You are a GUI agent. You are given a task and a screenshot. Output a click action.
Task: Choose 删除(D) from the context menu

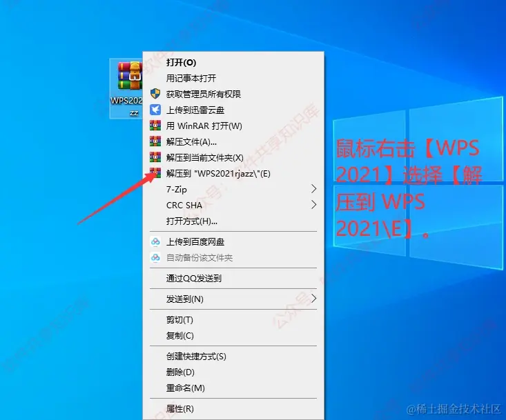point(233,372)
